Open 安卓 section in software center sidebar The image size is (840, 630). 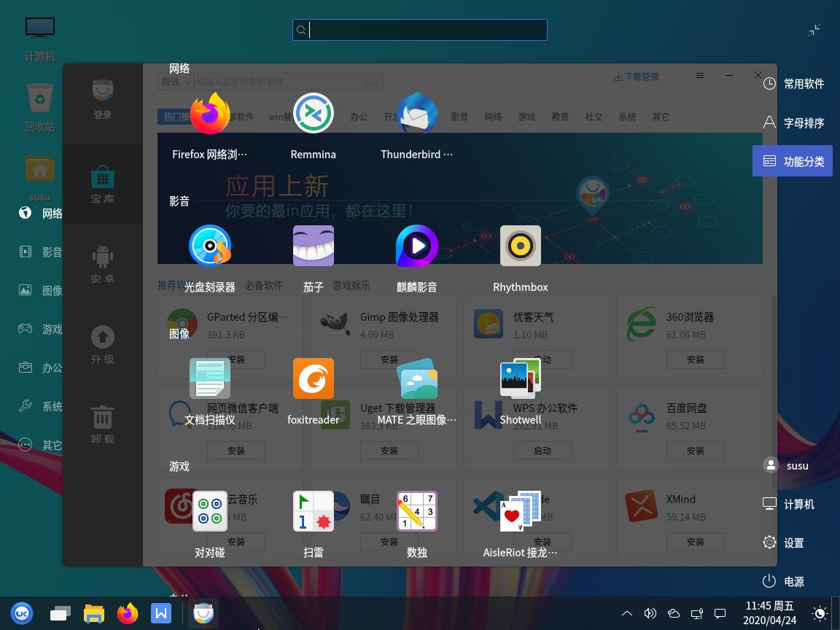102,264
